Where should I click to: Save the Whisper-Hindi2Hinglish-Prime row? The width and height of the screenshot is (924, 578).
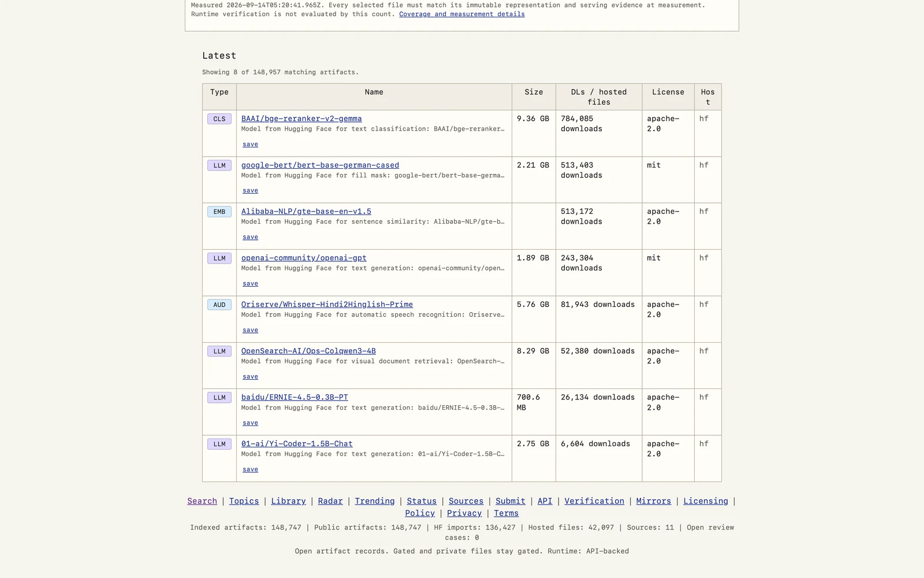[x=250, y=330]
